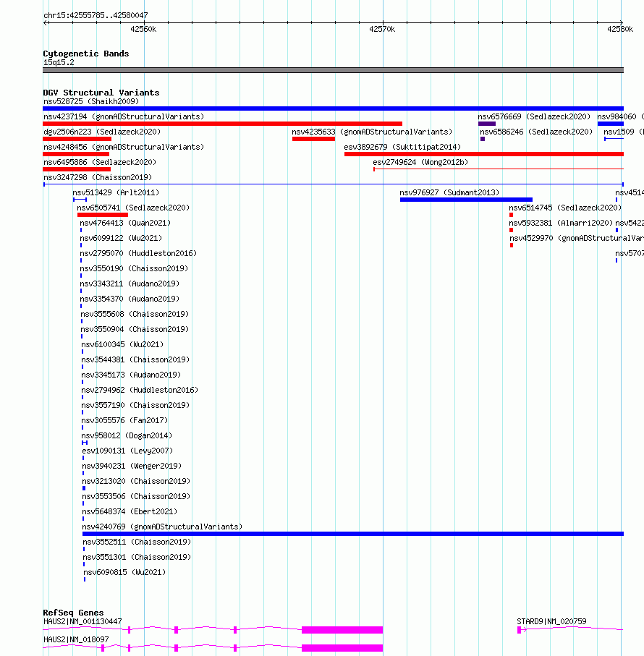Select nsv3247298 (Chaisson2019) variant label

point(98,177)
